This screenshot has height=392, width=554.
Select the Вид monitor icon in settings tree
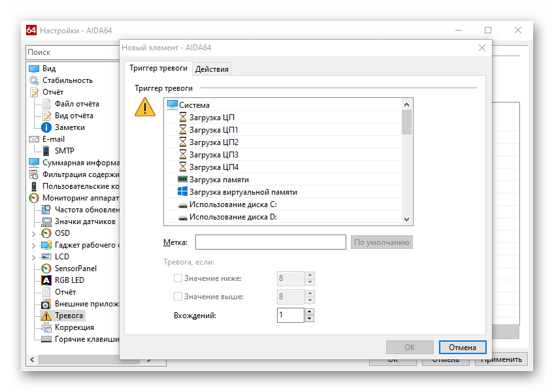[x=34, y=69]
